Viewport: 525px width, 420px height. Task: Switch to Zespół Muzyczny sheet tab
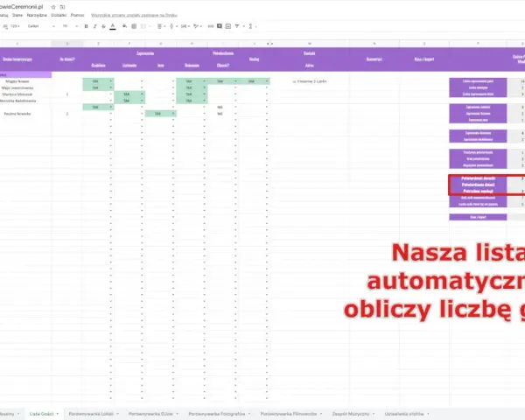[351, 414]
